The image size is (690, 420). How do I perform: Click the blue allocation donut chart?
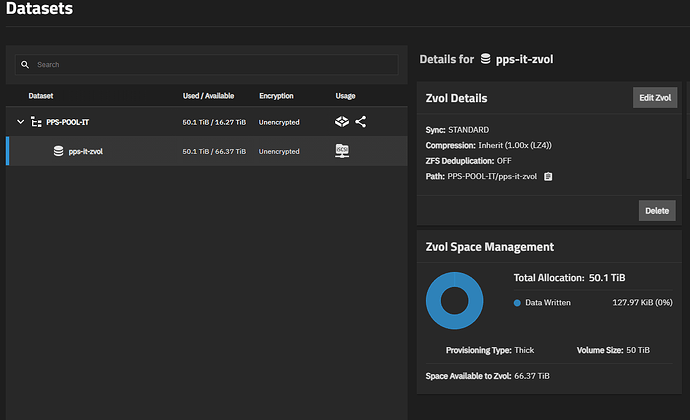coord(455,301)
